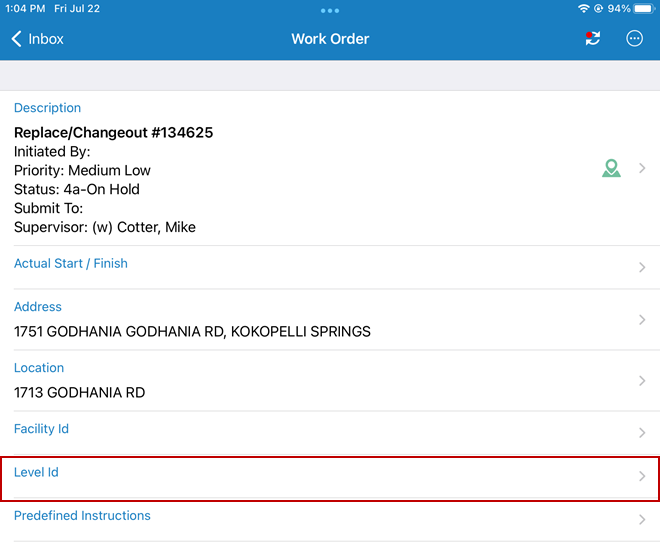Open the Actual Start / Finish field
The image size is (660, 548).
click(330, 267)
